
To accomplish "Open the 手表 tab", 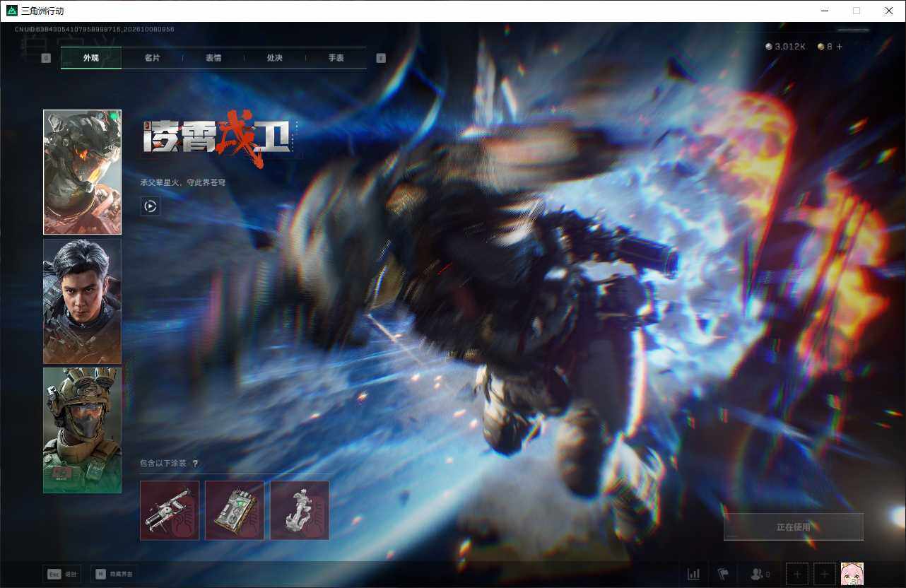I will [x=336, y=58].
